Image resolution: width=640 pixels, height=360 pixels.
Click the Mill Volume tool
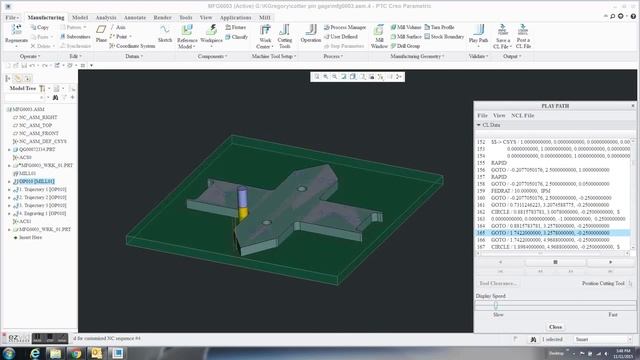pyautogui.click(x=406, y=27)
